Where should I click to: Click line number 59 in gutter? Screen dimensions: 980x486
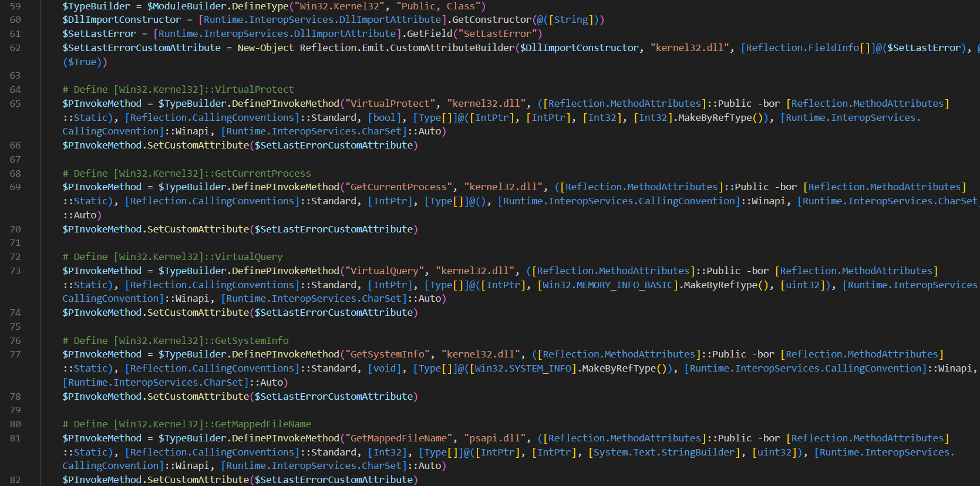pos(15,6)
